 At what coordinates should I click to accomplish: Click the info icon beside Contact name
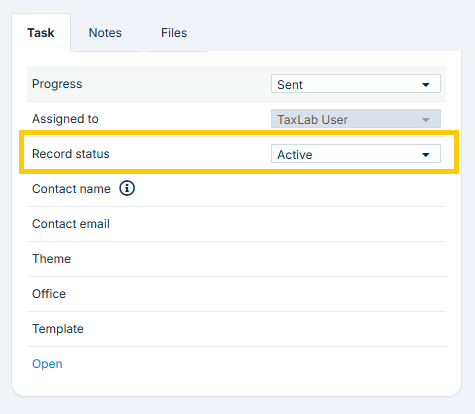(x=127, y=188)
